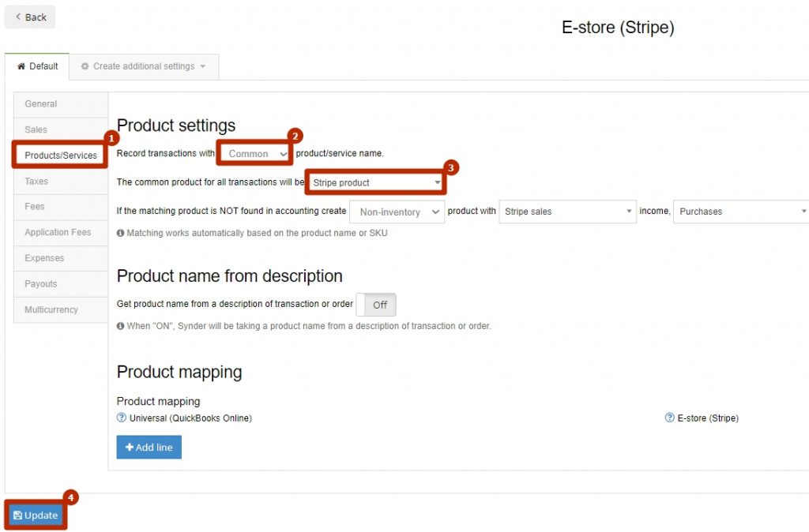Open Payouts settings section
Screen dimensions: 809x532
click(x=61, y=284)
